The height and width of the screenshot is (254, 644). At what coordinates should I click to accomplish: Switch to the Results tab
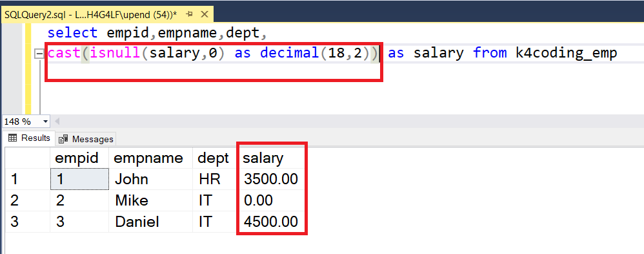(29, 138)
